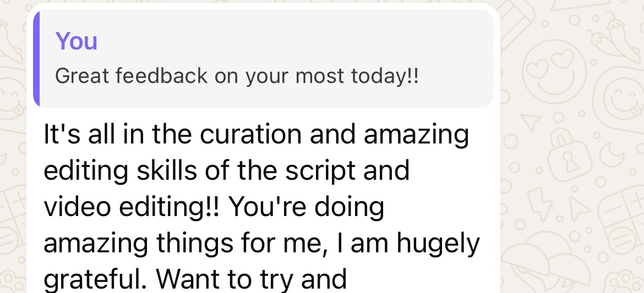Screen dimensions: 644x293
Task: Click the word "hugely" in the message
Action: (439, 242)
